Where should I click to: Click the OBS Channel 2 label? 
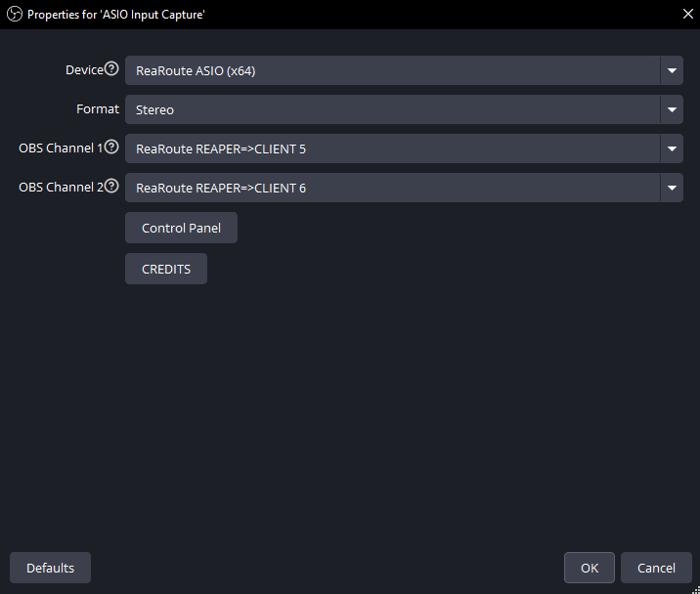pyautogui.click(x=61, y=187)
